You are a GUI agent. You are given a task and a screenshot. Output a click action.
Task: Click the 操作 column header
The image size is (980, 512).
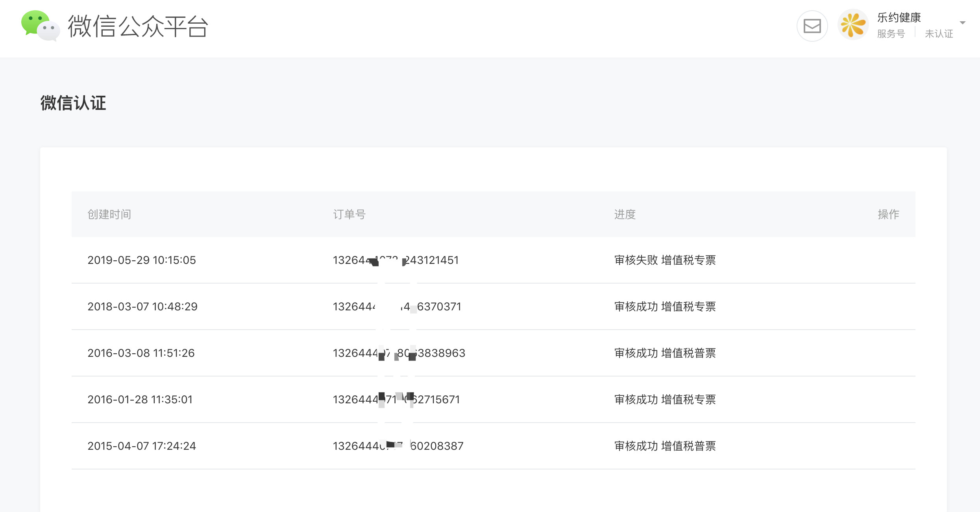coord(888,214)
